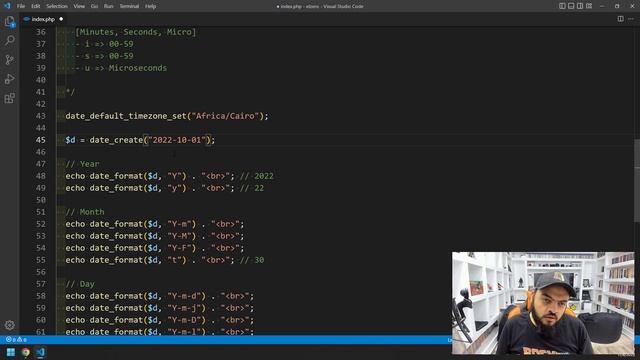Click the editor vertical scrollbar
The height and width of the screenshot is (360, 640).
pyautogui.click(x=637, y=180)
